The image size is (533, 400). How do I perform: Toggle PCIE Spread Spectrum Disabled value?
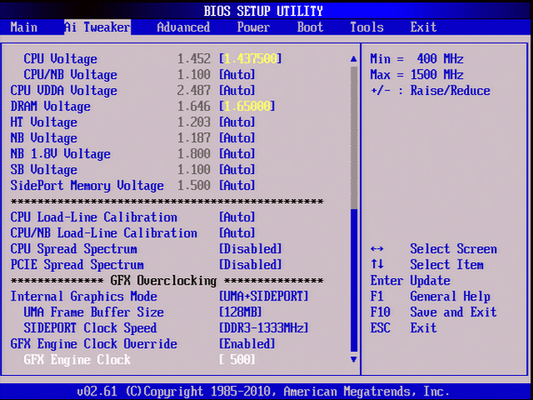tap(250, 265)
